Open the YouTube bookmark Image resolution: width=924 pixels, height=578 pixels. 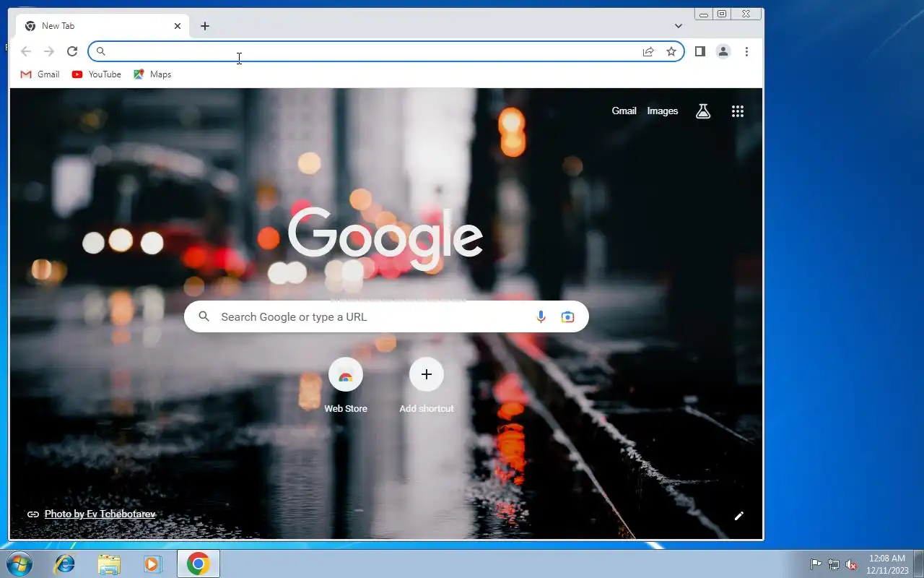97,74
